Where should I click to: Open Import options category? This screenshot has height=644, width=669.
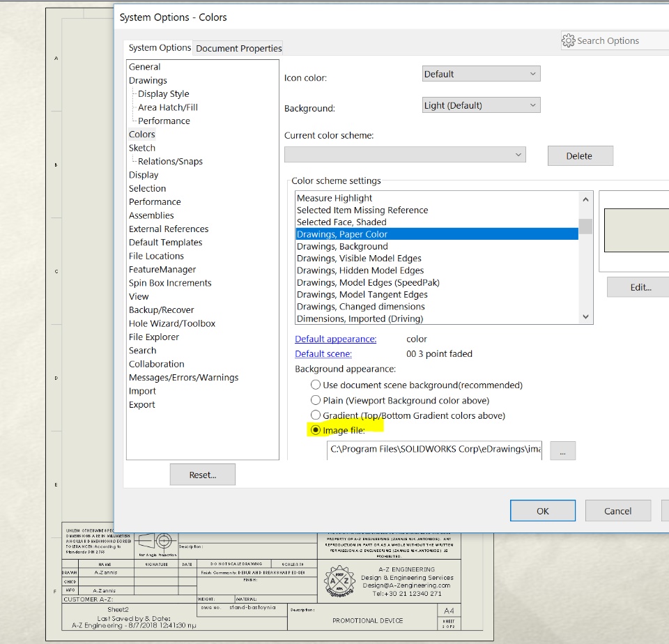coord(142,391)
